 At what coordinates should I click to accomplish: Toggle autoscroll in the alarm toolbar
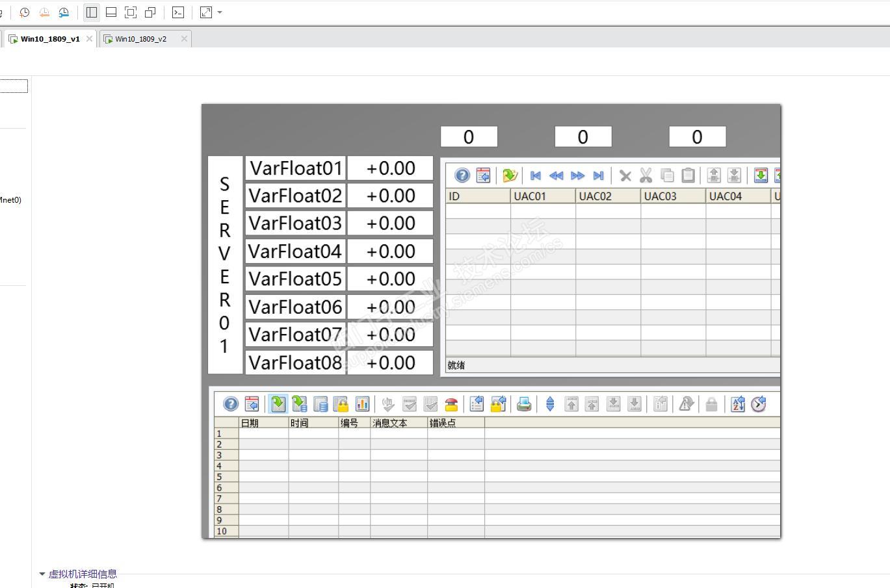pos(550,404)
